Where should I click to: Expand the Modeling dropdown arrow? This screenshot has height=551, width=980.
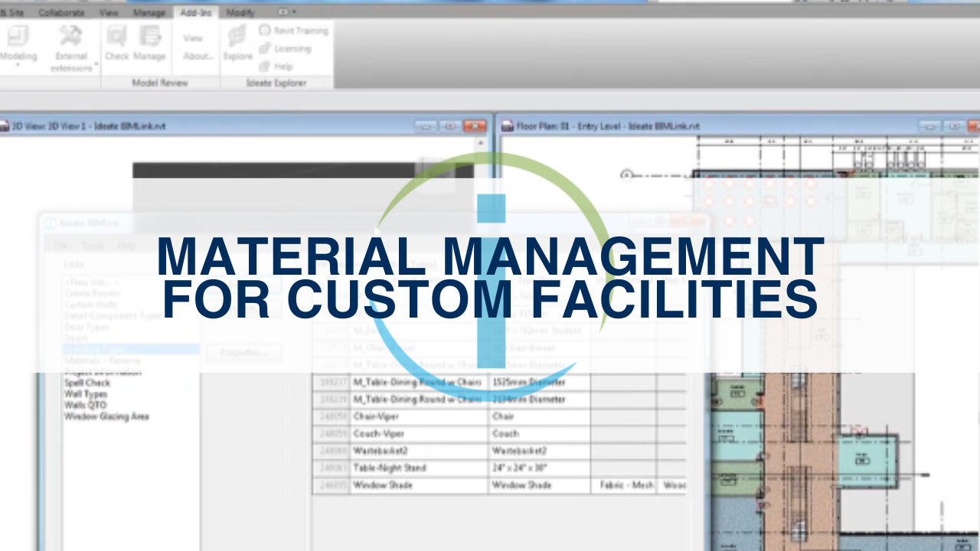tap(18, 67)
